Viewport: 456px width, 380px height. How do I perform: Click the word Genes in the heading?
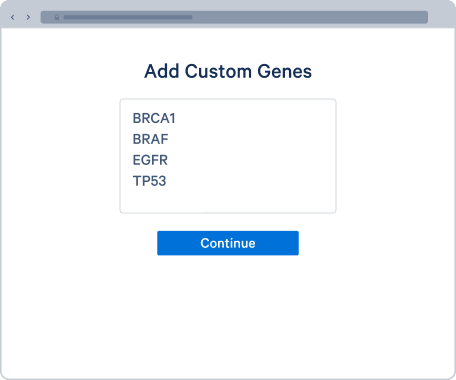point(284,71)
